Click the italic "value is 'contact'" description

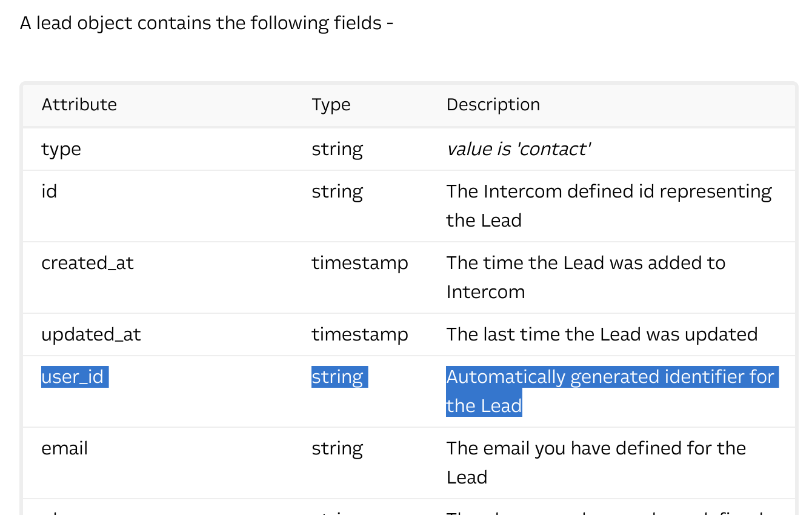(518, 149)
